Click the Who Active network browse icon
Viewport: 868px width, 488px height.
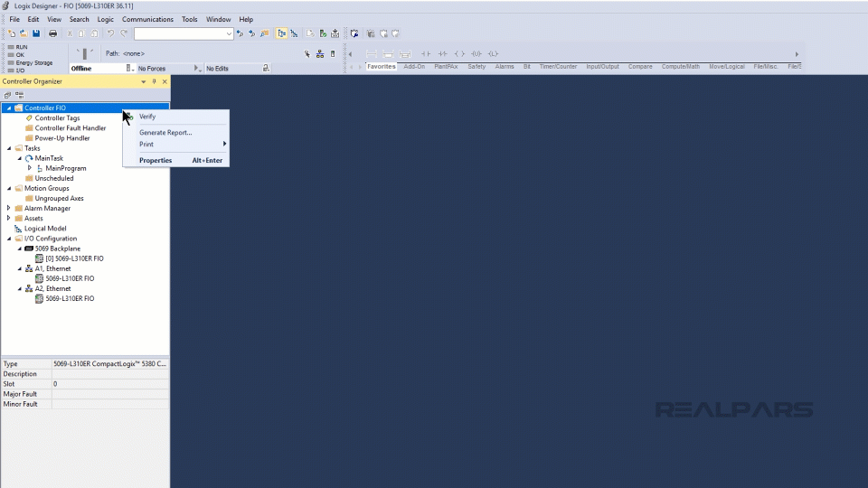pos(320,53)
